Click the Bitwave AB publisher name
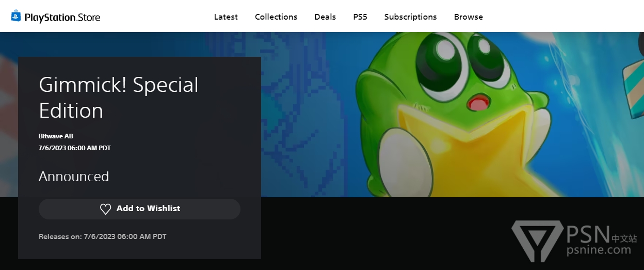 point(56,136)
